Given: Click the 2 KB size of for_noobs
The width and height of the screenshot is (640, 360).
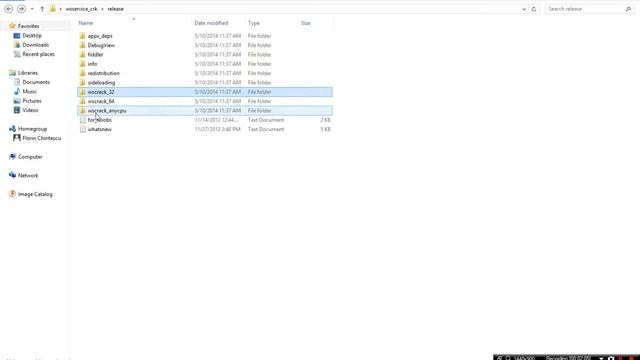Looking at the screenshot, I should coord(325,120).
